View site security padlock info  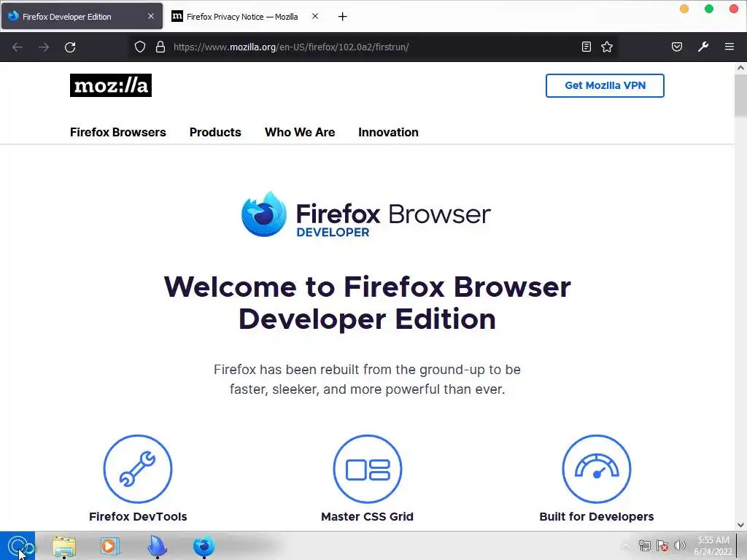(x=160, y=47)
